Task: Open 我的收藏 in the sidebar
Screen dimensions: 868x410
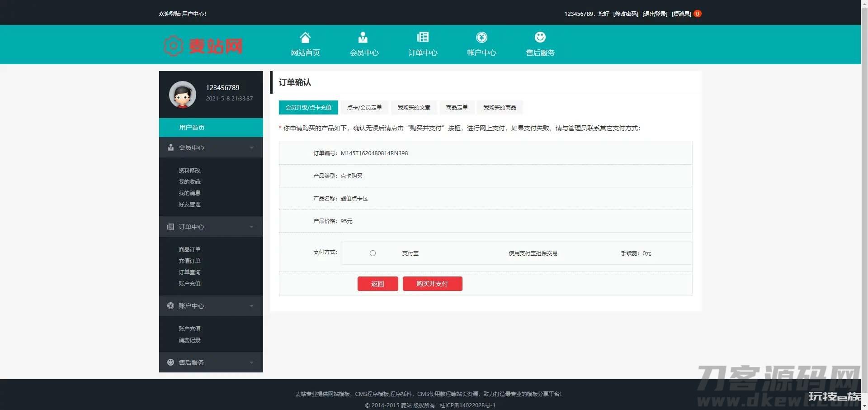Action: tap(189, 182)
